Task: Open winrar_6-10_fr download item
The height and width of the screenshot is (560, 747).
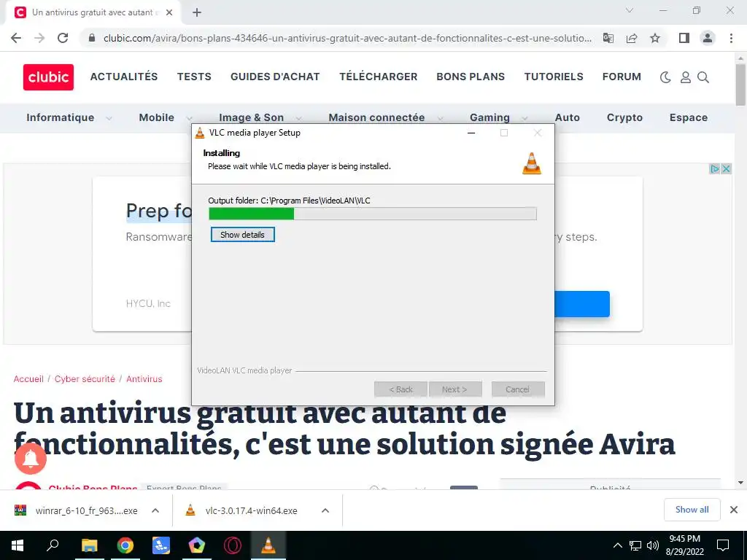Action: (x=76, y=511)
